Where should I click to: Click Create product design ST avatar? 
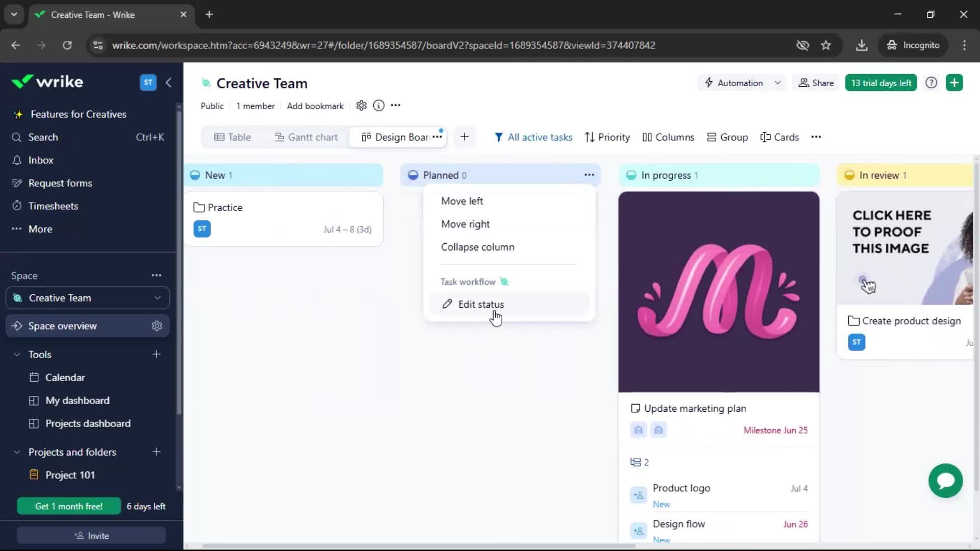856,342
